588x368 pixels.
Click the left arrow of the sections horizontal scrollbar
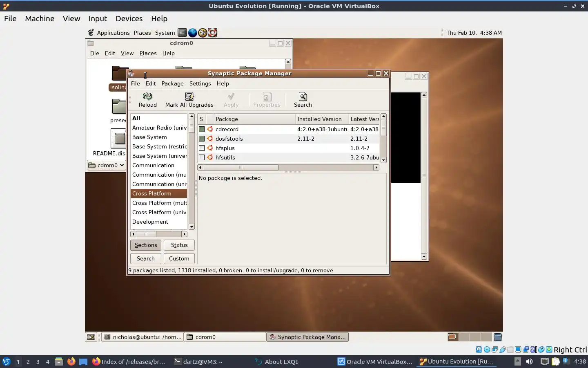pyautogui.click(x=133, y=234)
